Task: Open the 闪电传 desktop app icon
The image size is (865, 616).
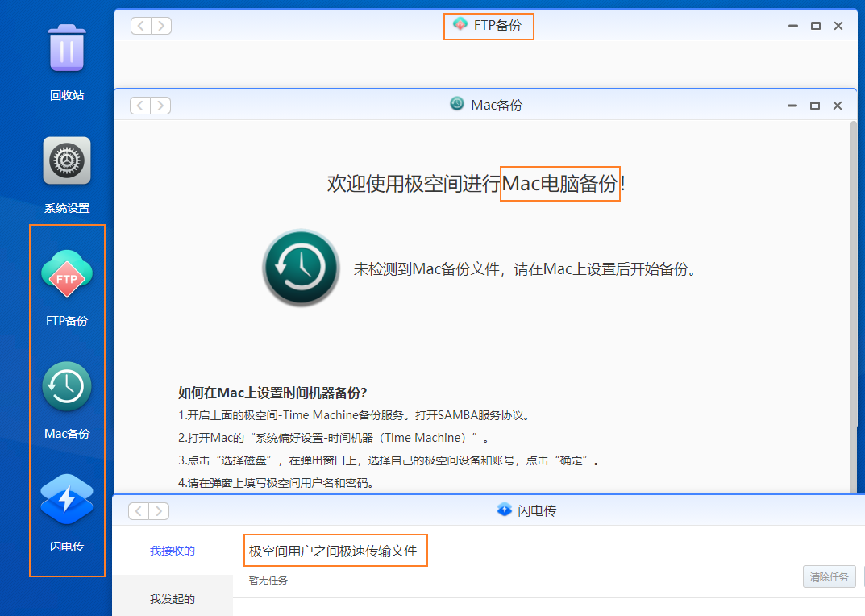Action: [67, 501]
